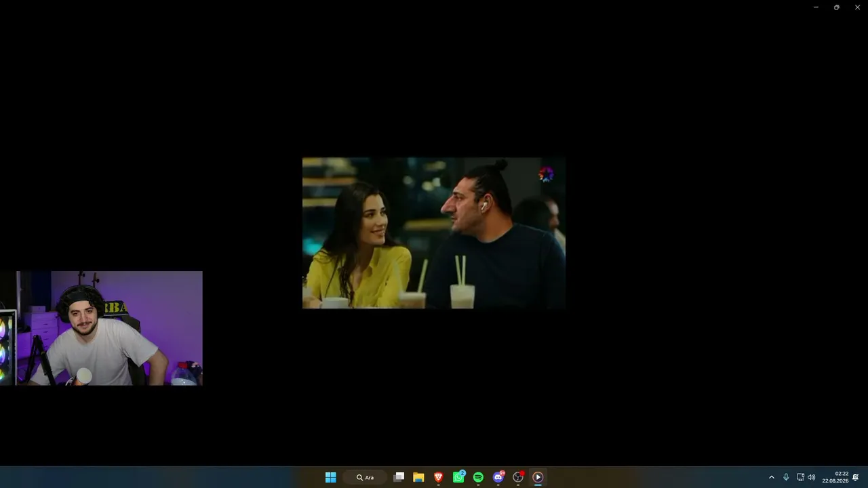Screen dimensions: 868x488
Task: Open the clock showing 02:22
Action: point(835,477)
